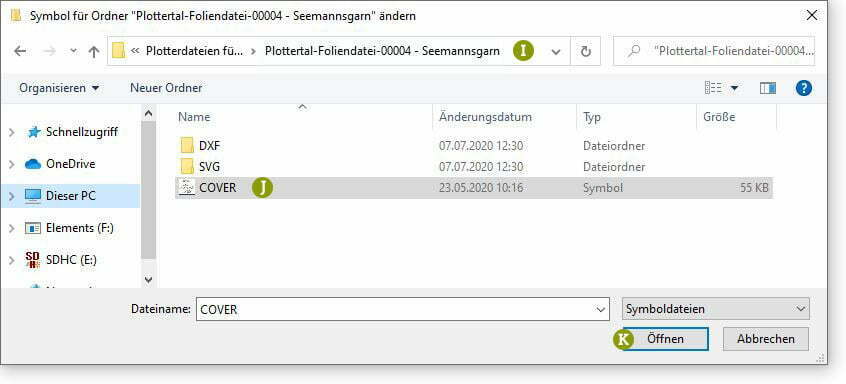Click the COVER file icon

(187, 188)
